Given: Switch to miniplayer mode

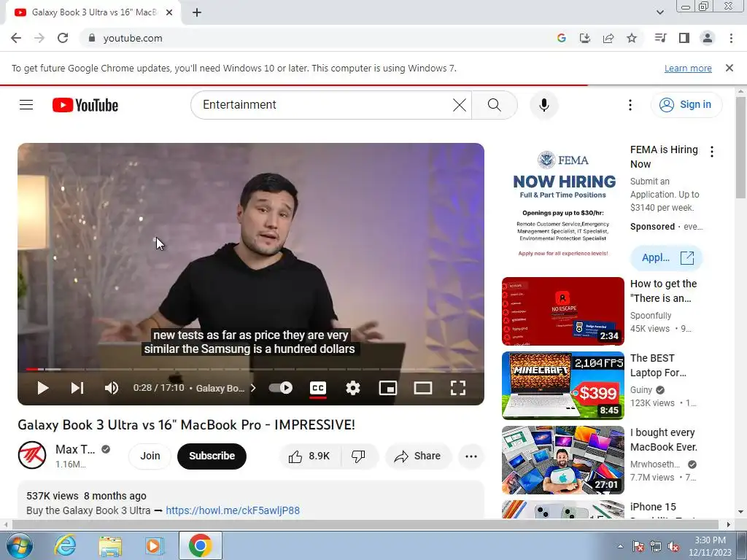Looking at the screenshot, I should 388,388.
